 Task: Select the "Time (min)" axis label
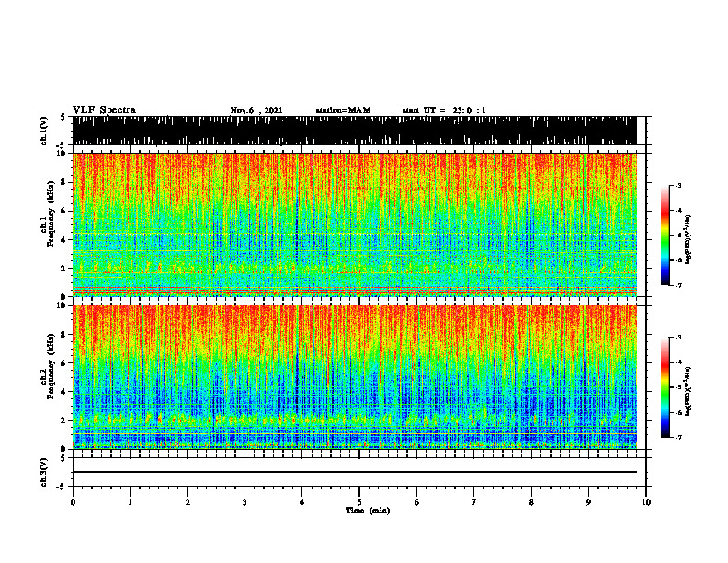click(368, 511)
